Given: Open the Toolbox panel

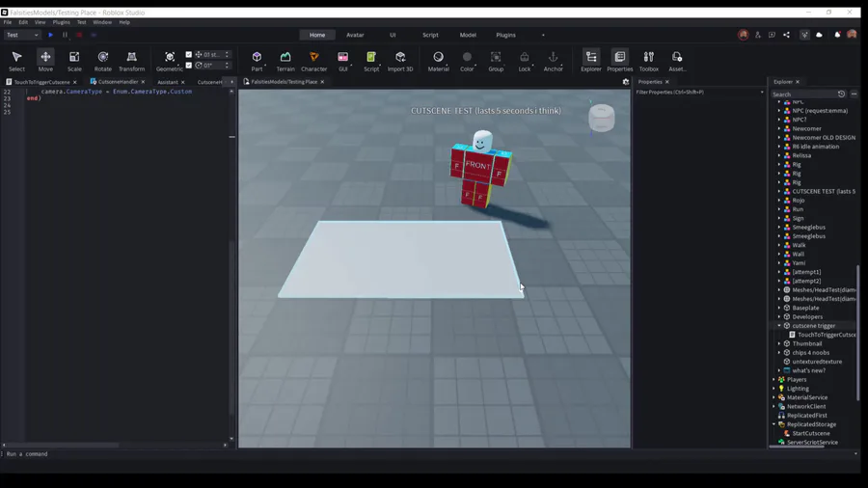Looking at the screenshot, I should pyautogui.click(x=649, y=61).
